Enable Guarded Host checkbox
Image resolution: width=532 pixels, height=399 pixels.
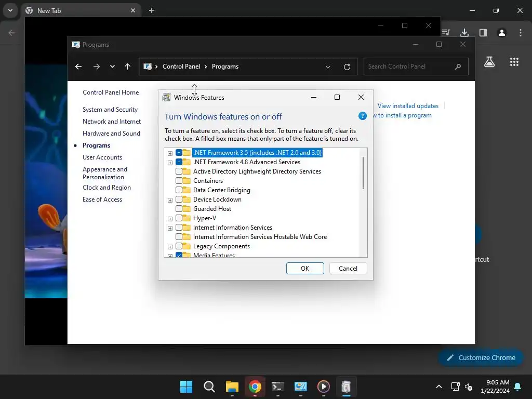[x=179, y=209]
